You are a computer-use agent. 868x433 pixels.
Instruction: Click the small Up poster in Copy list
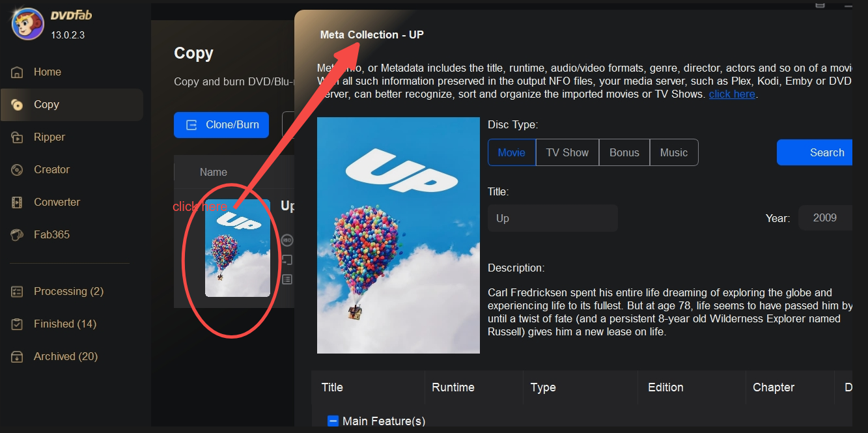238,248
